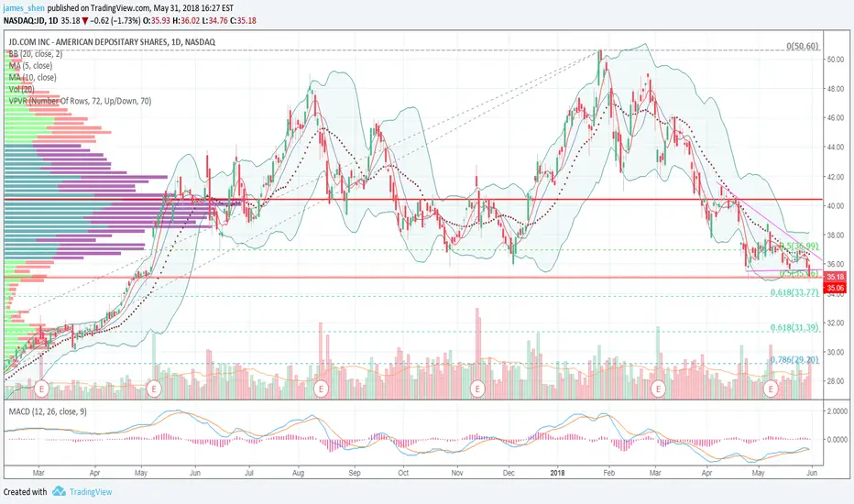Click the Aug label on time axis

click(x=298, y=473)
